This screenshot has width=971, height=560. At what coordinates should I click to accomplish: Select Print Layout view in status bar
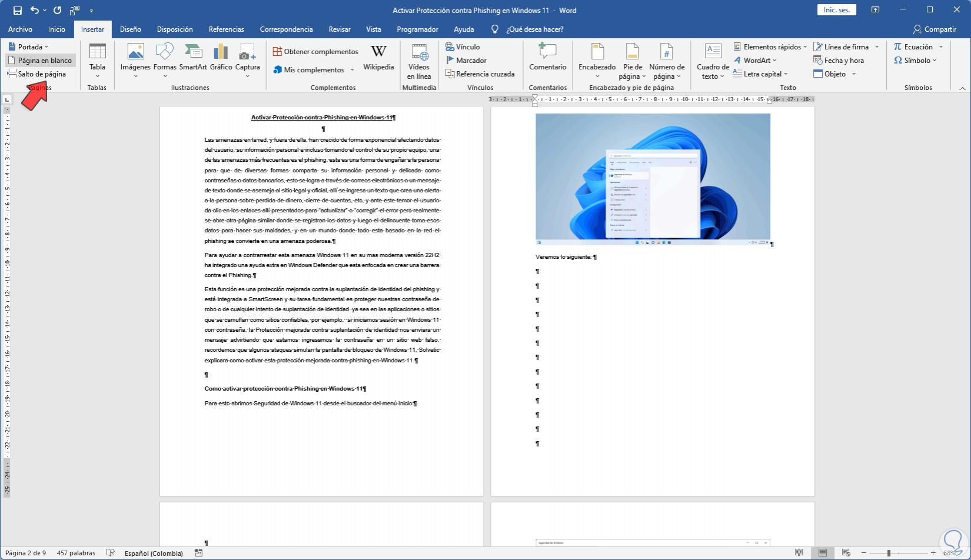pos(822,553)
